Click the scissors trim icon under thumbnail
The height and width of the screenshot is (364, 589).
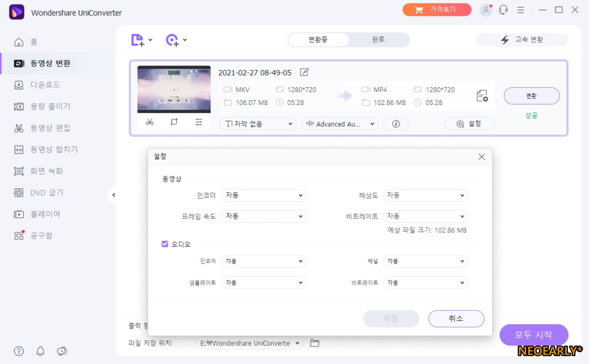click(149, 122)
